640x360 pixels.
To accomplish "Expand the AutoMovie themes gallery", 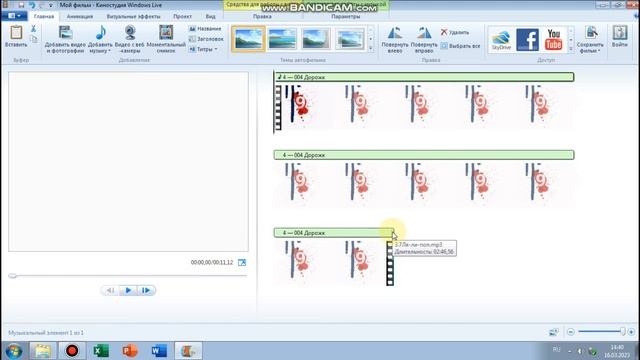I will pos(371,49).
